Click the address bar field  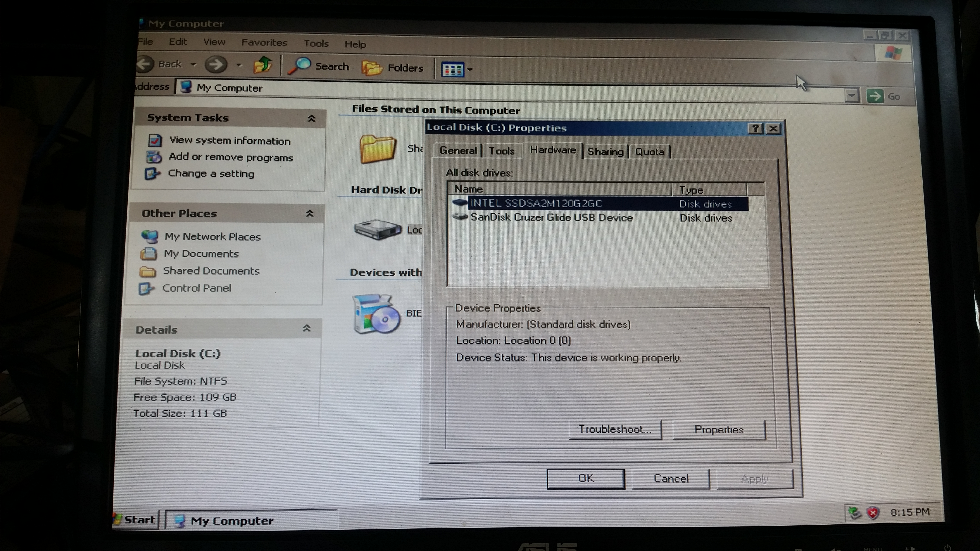pos(510,91)
